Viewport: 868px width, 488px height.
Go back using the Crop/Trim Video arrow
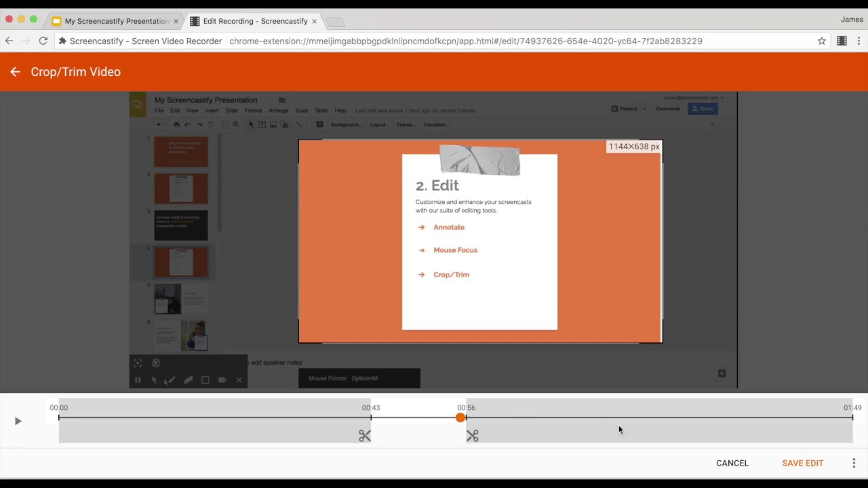pyautogui.click(x=15, y=72)
